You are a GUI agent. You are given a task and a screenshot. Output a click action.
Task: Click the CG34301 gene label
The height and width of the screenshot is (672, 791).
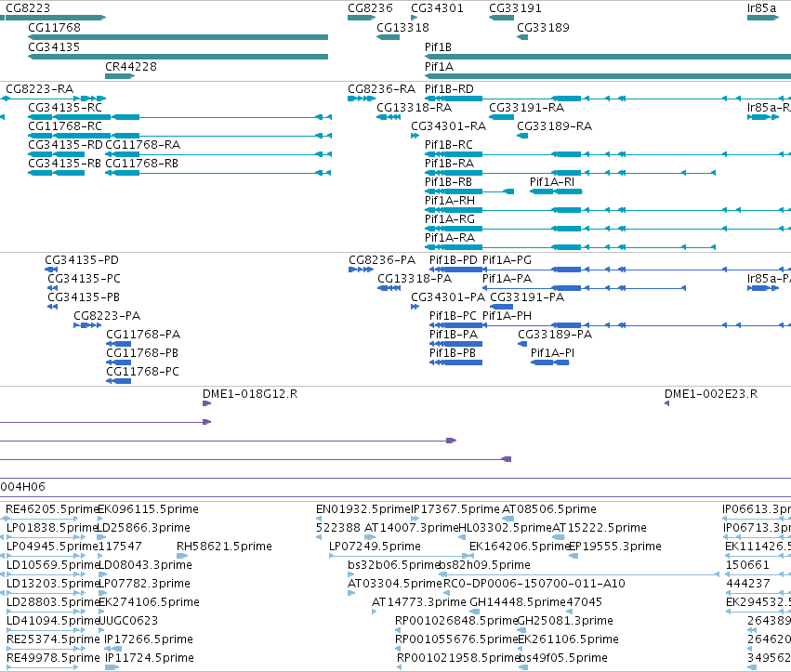tap(437, 8)
